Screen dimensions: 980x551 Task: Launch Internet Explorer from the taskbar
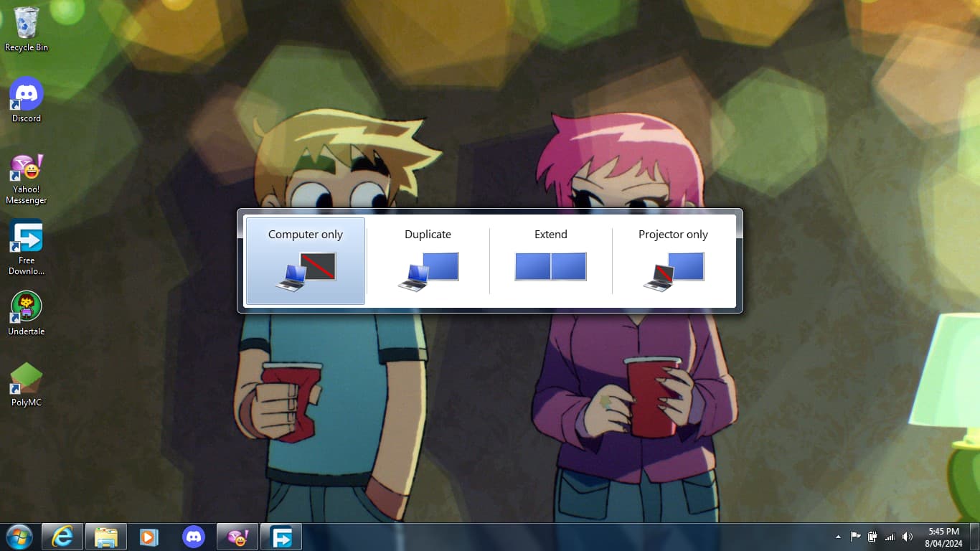click(x=62, y=537)
